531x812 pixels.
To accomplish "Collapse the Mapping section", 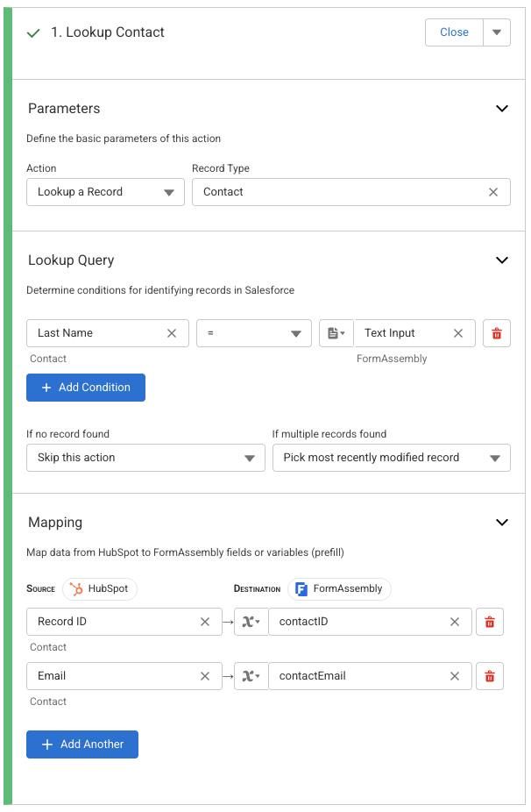I will tap(502, 523).
